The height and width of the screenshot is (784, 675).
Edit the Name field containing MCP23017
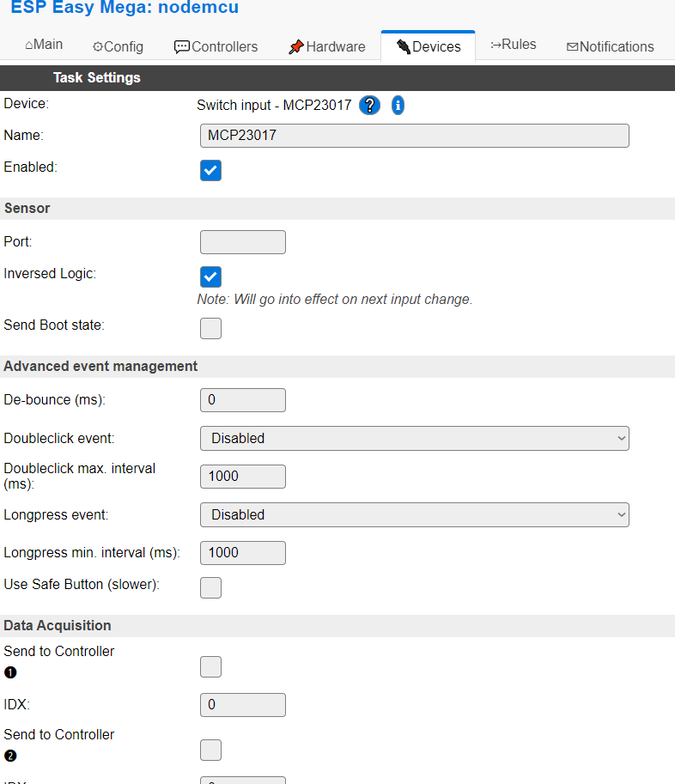click(415, 136)
